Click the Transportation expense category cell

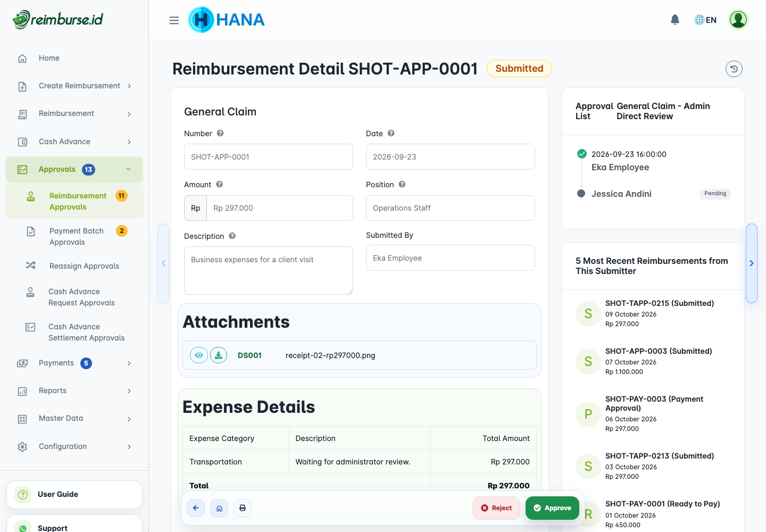coord(236,462)
